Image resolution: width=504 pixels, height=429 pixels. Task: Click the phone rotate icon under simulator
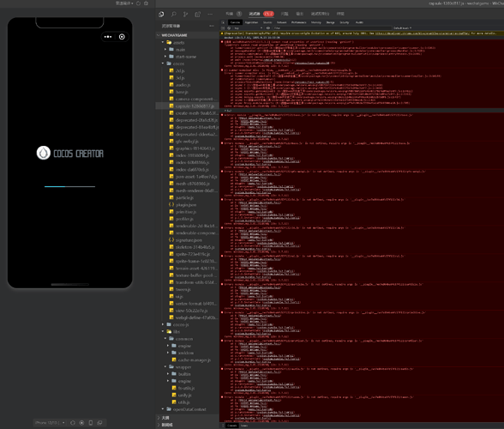(x=91, y=422)
